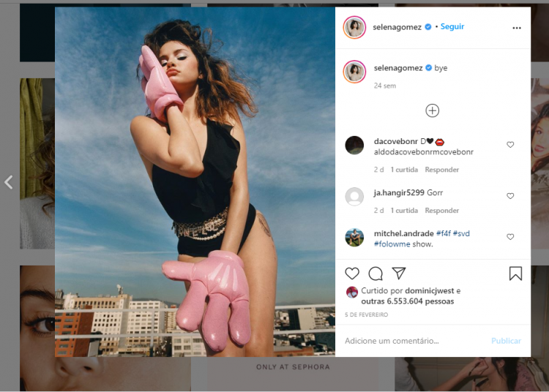This screenshot has height=392, width=549.
Task: Open the comment speech bubble icon
Action: tap(376, 274)
